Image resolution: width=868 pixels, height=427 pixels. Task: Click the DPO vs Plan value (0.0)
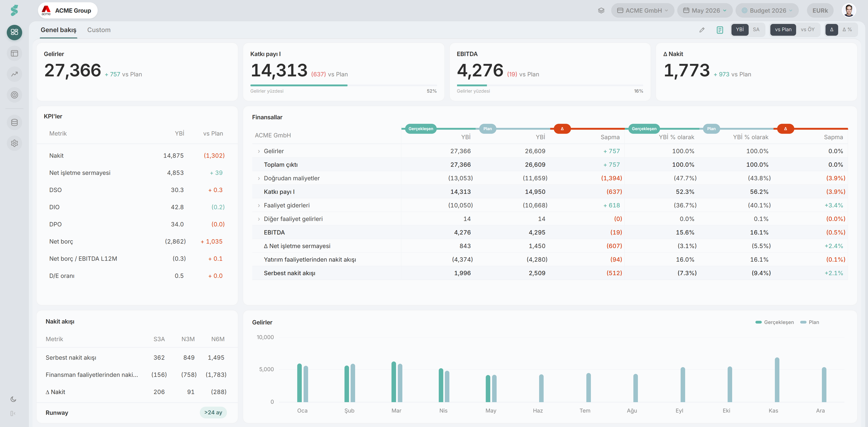(x=218, y=224)
